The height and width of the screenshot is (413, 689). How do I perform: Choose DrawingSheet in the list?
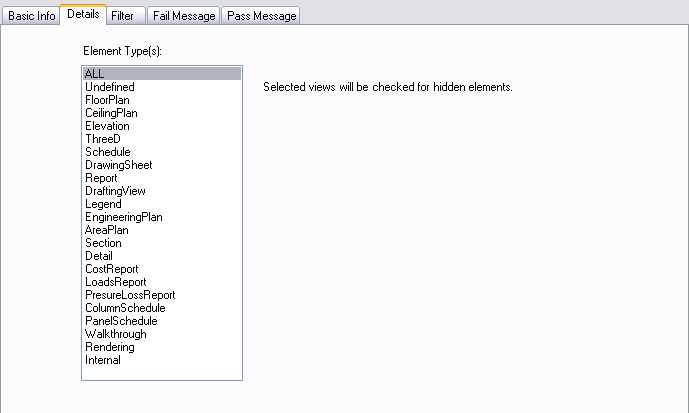tap(162, 165)
